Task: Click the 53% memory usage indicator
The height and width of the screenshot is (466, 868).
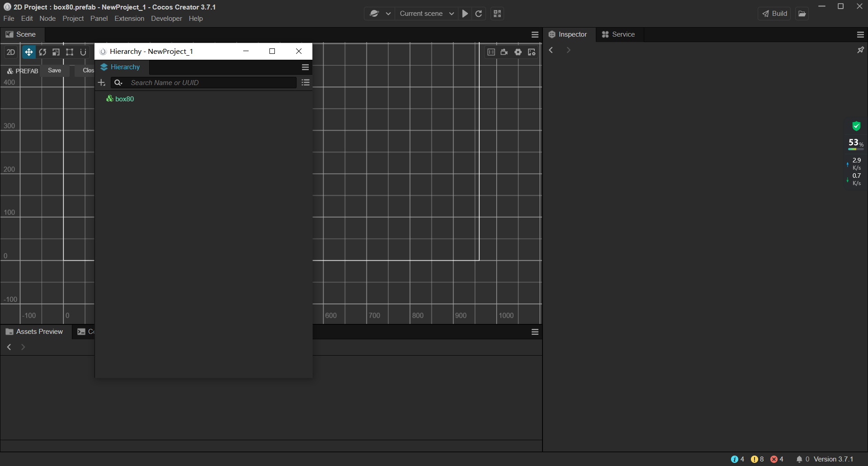Action: (856, 144)
